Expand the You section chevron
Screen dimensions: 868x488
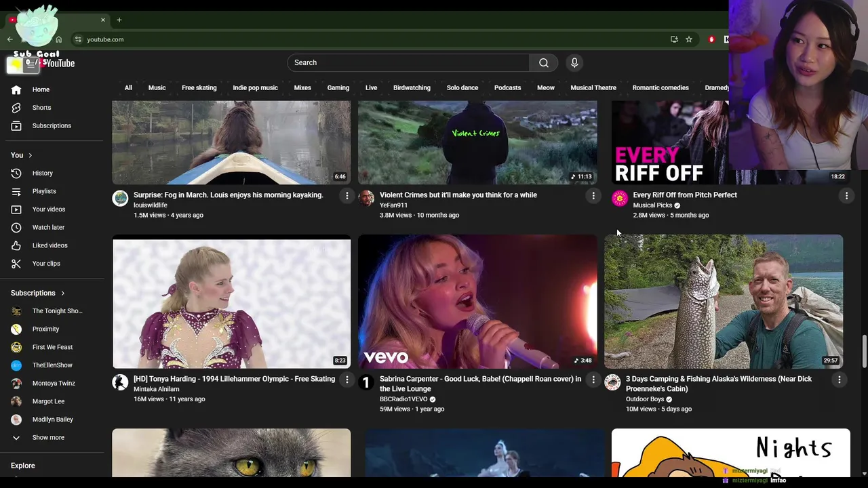click(30, 155)
